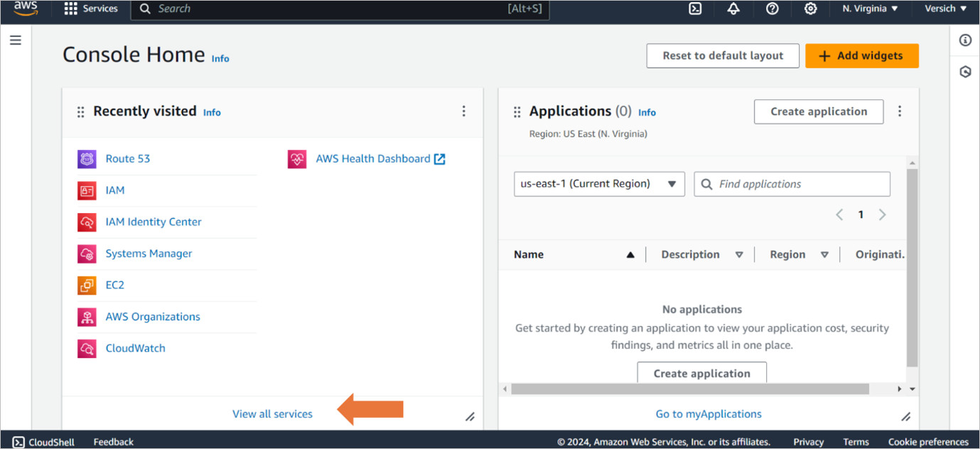Grab the Recently visited widget drag handle
Screen dimensions: 980x449
[x=80, y=112]
